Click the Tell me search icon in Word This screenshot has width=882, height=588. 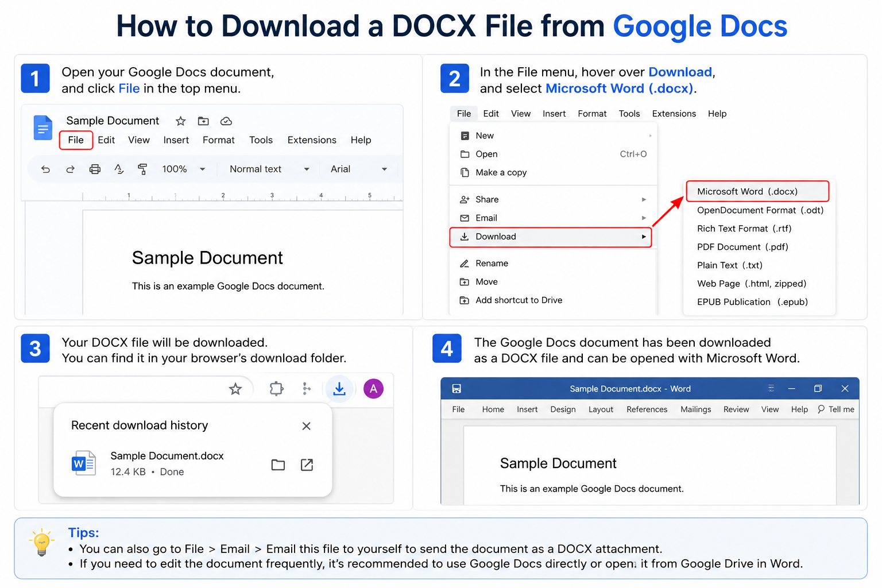[x=821, y=409]
